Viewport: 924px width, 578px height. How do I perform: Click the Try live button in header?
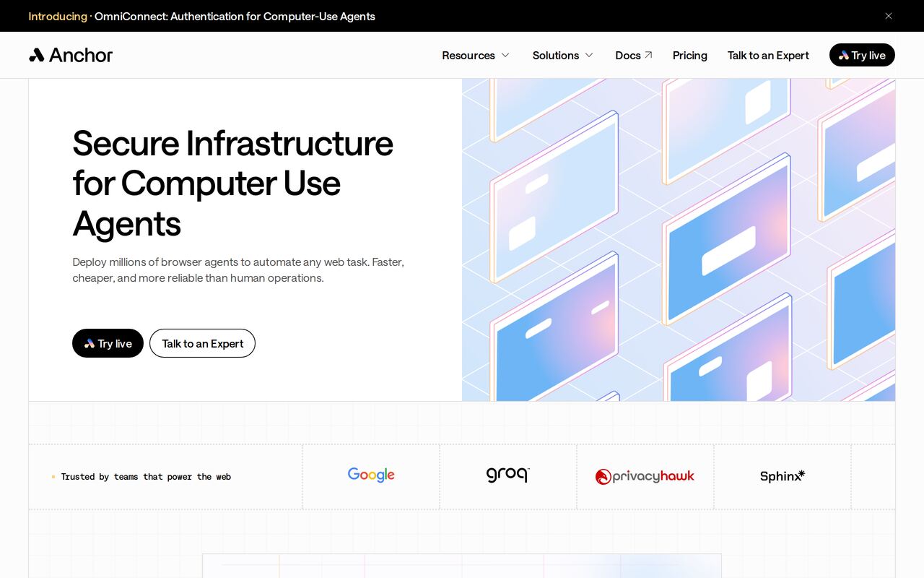click(x=862, y=55)
